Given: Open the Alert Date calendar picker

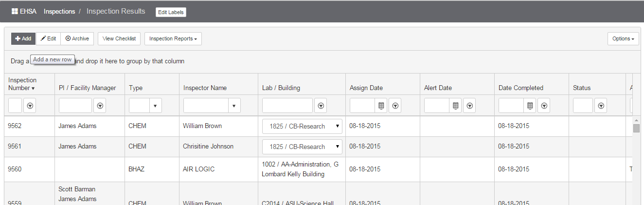Looking at the screenshot, I should point(455,105).
